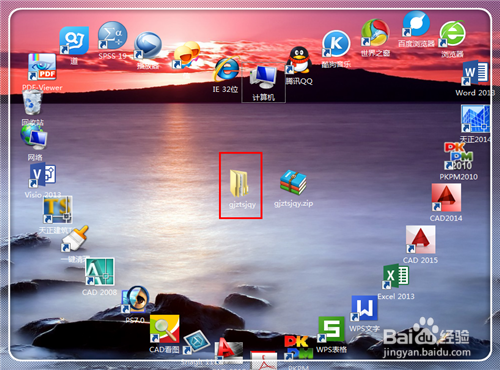Click the 'Word 2013' label text

click(x=475, y=93)
